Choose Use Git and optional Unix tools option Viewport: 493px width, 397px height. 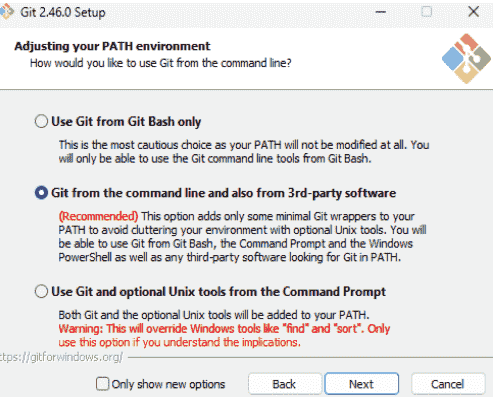pos(41,291)
